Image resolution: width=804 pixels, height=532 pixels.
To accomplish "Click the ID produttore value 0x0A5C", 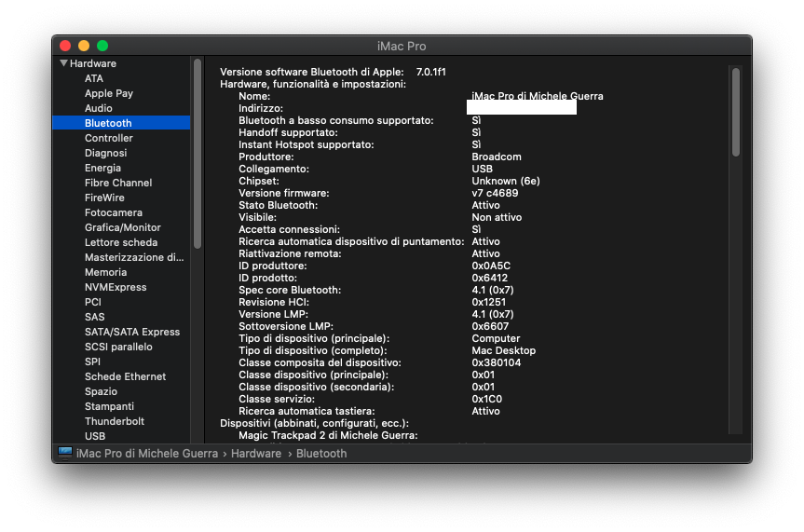I will click(x=491, y=266).
